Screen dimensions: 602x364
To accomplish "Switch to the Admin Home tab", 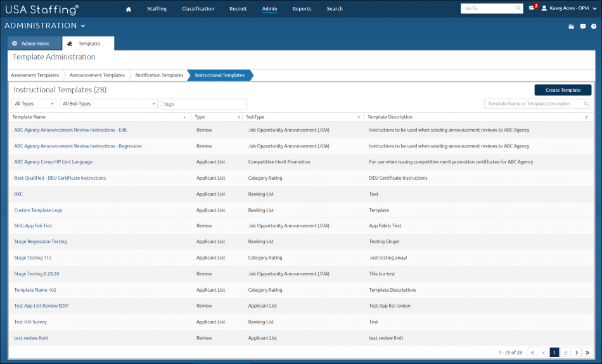I will (35, 43).
